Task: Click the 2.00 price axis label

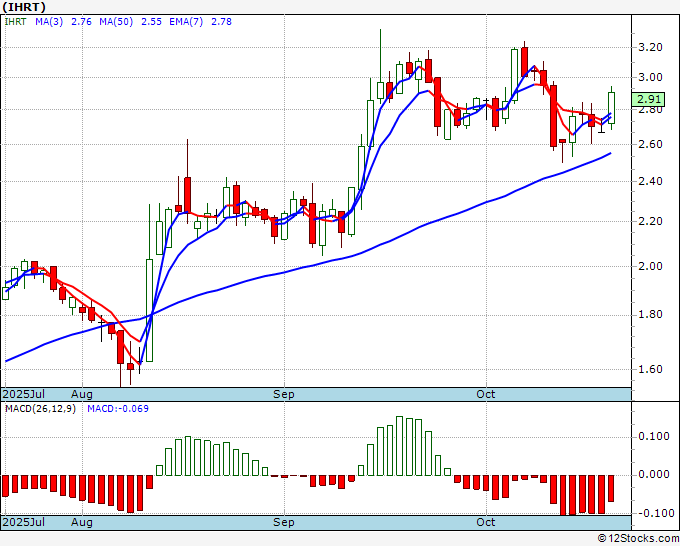Action: click(651, 266)
